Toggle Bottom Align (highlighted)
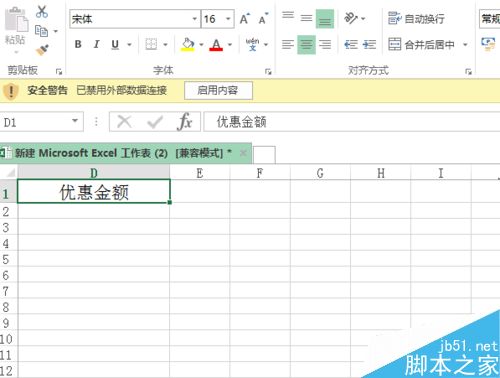The height and width of the screenshot is (378, 500). click(325, 18)
